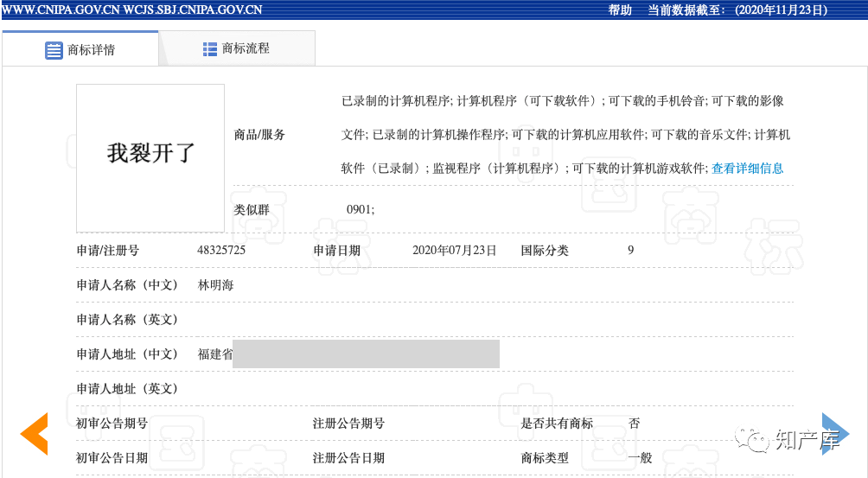This screenshot has height=478, width=868.
Task: Click the 我裂开了 trademark image
Action: pyautogui.click(x=150, y=158)
